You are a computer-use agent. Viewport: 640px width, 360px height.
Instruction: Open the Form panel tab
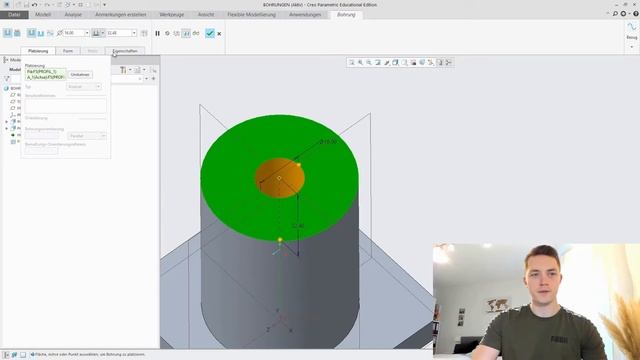click(x=68, y=51)
